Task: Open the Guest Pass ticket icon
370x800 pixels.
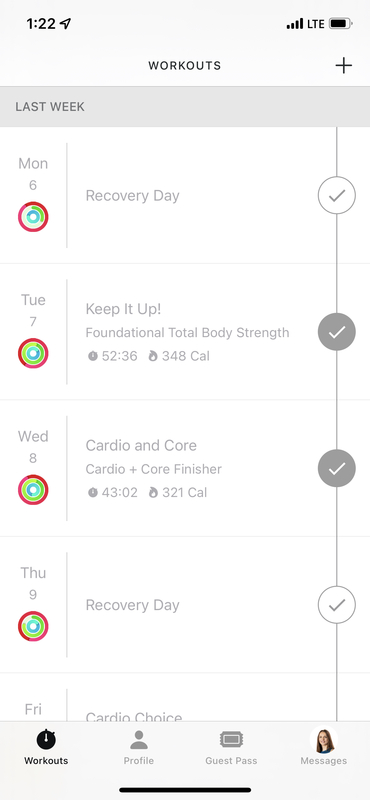Action: (231, 739)
